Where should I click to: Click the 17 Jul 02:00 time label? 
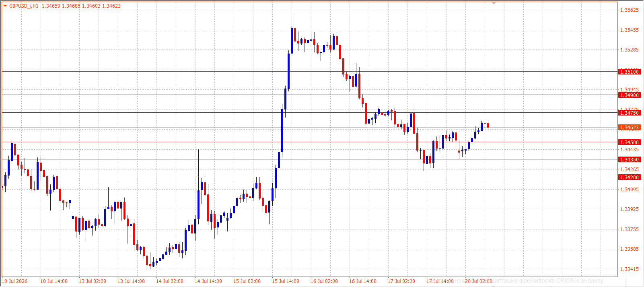click(x=401, y=281)
